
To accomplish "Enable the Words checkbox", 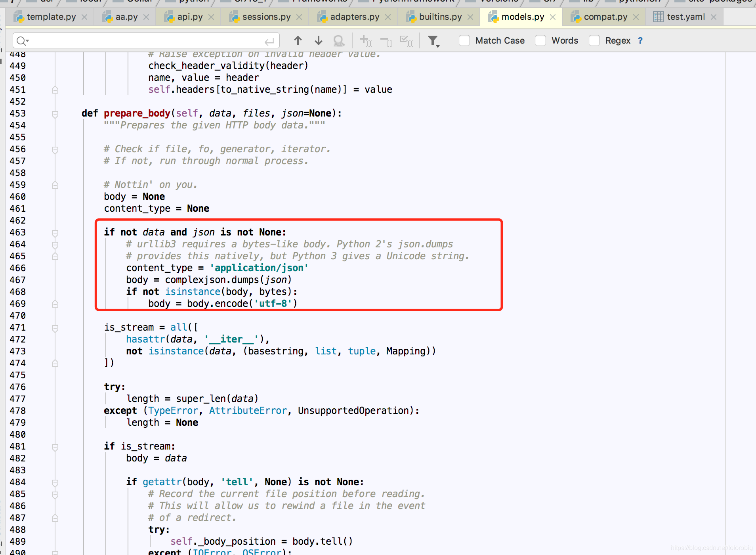I will pyautogui.click(x=540, y=40).
